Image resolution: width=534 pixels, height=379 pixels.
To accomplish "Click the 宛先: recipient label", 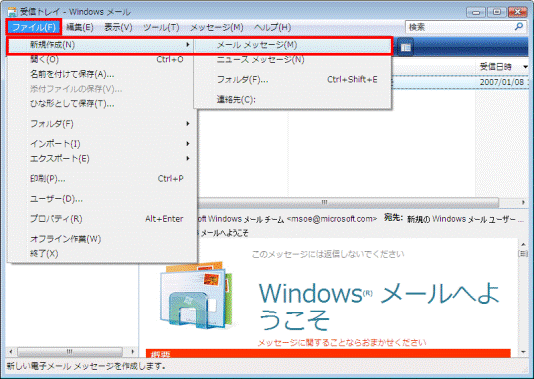I will [x=393, y=218].
